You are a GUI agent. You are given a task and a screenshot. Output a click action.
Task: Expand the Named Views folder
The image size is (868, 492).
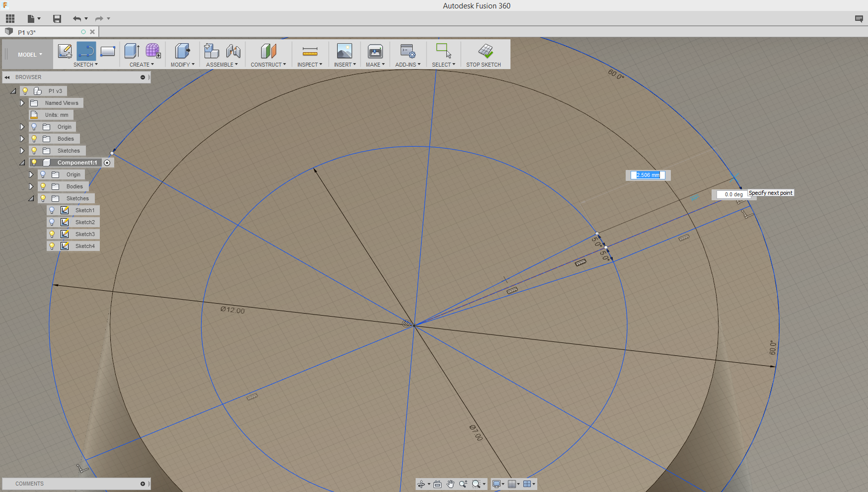tap(22, 103)
